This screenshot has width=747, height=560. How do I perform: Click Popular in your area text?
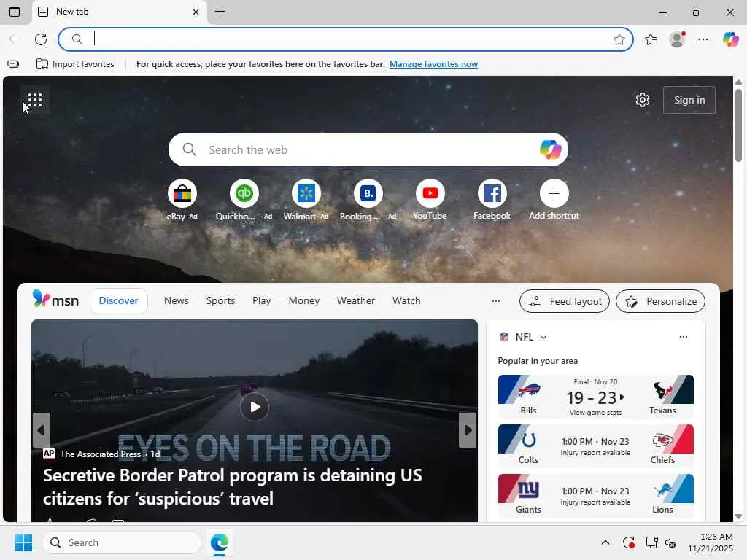[x=538, y=361]
